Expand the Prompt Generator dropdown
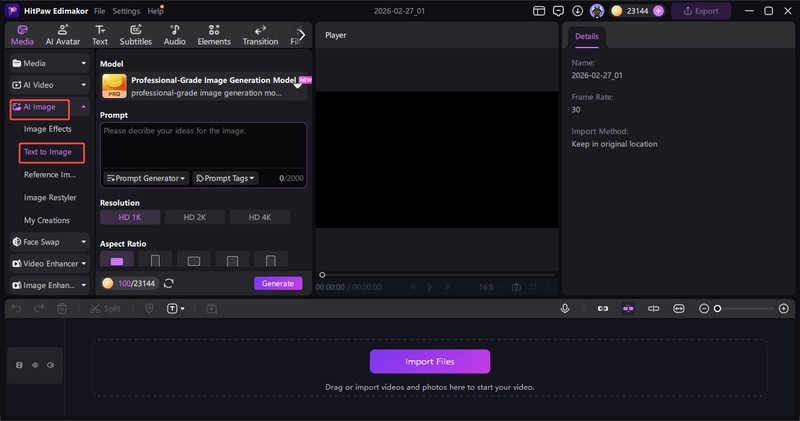Viewport: 800px width, 421px height. tap(146, 178)
